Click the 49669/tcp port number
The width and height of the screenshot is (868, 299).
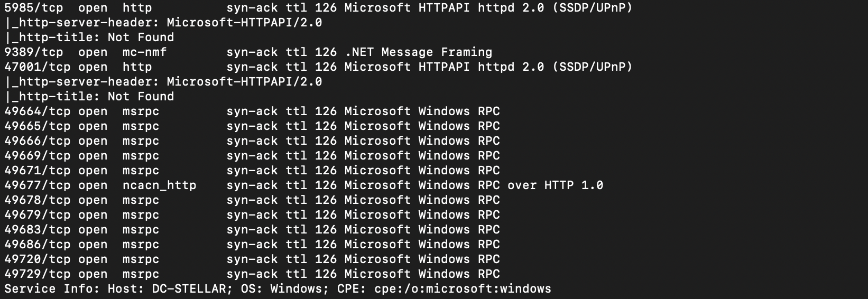tap(37, 156)
